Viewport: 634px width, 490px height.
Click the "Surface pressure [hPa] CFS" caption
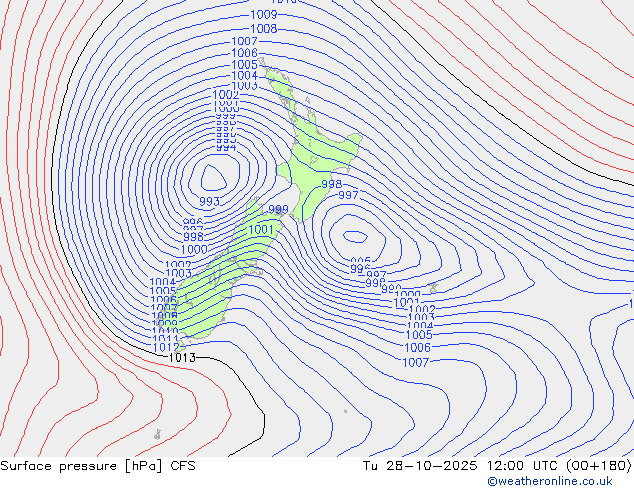click(x=98, y=466)
